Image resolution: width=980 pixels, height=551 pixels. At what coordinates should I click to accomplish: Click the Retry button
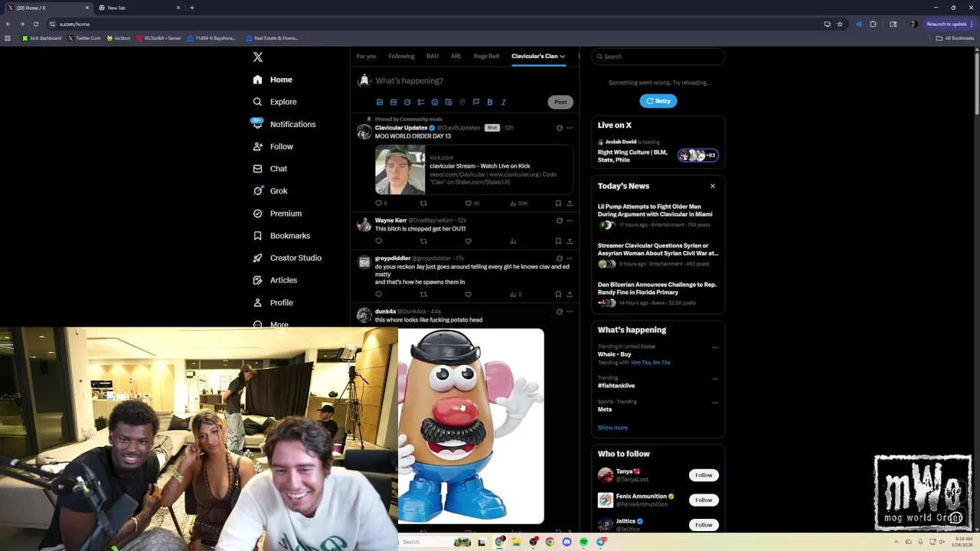coord(658,101)
